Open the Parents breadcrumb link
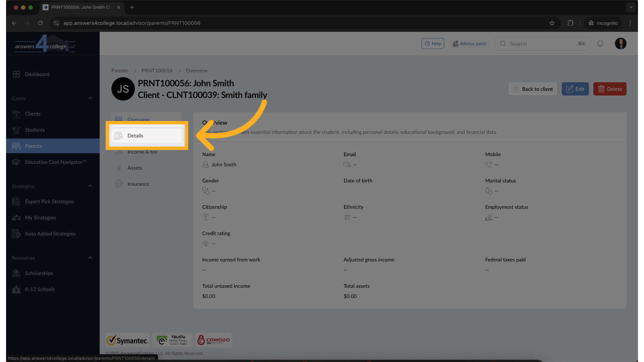Image resolution: width=644 pixels, height=362 pixels. pyautogui.click(x=120, y=70)
